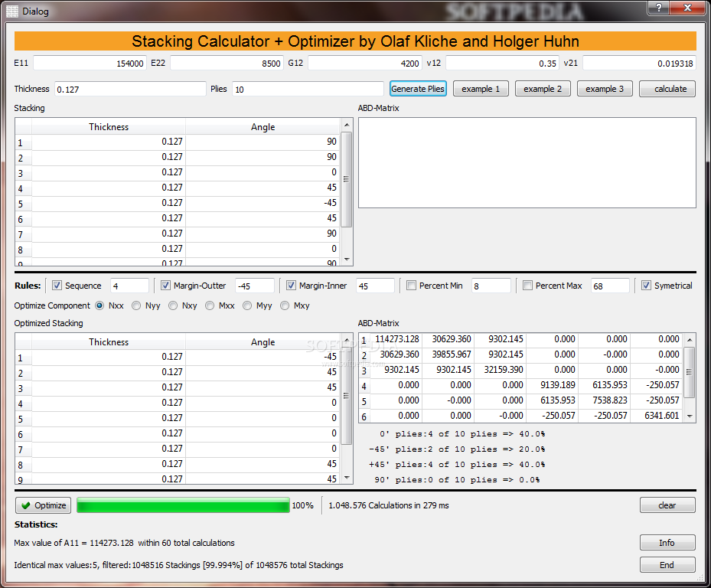Close the Dialog window
This screenshot has width=711, height=588.
(687, 7)
